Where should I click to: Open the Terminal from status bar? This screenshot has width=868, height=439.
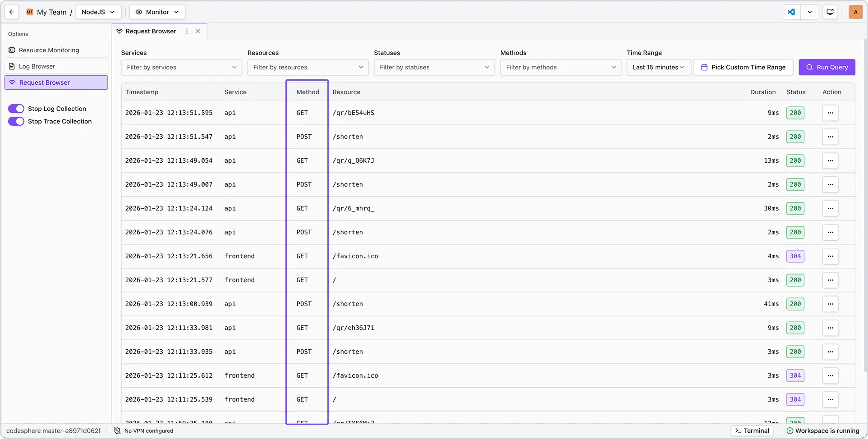752,431
